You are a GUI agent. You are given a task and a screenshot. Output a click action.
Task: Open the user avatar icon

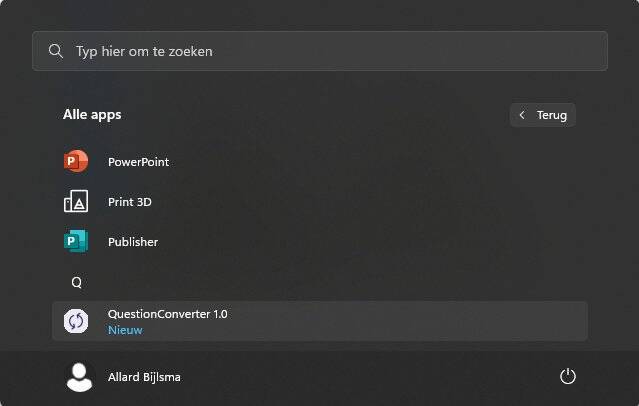pyautogui.click(x=79, y=377)
